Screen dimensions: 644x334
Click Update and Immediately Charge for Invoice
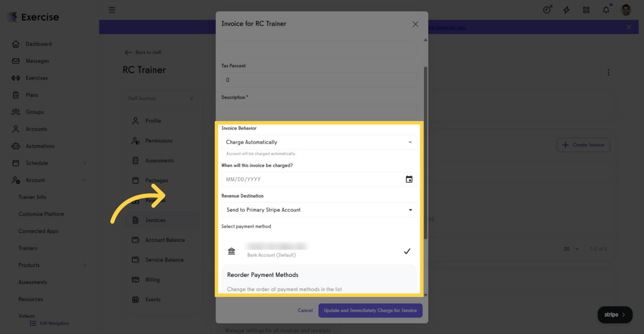click(370, 310)
